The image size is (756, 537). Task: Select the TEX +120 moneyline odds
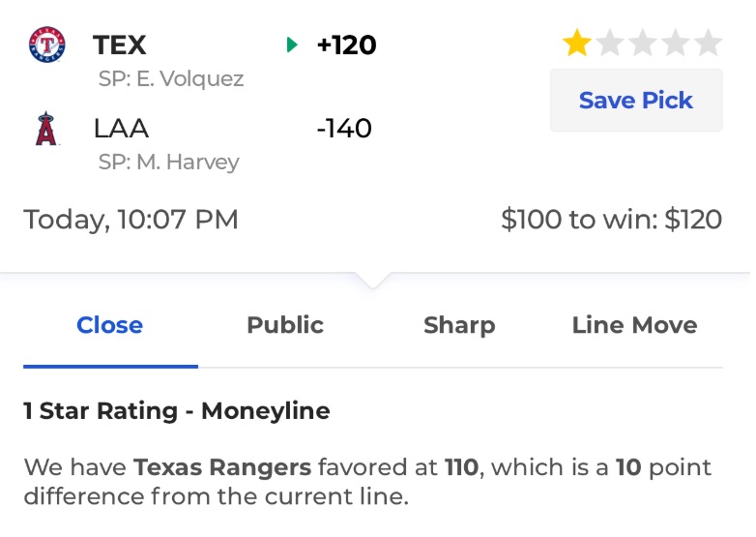[346, 45]
